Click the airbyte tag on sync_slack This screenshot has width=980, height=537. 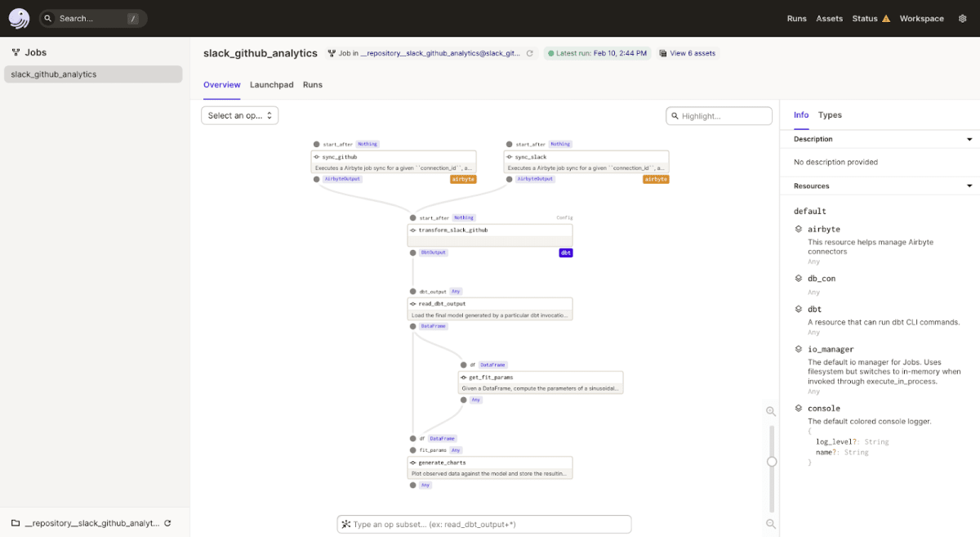(x=656, y=179)
